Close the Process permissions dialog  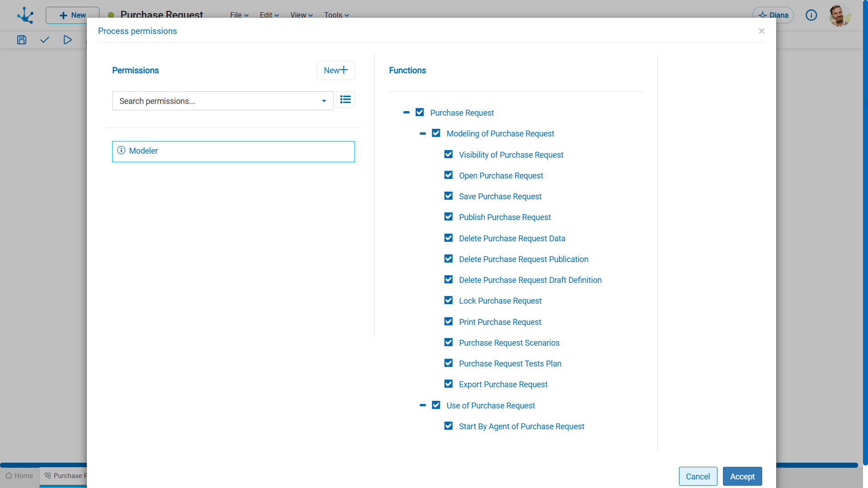coord(761,31)
